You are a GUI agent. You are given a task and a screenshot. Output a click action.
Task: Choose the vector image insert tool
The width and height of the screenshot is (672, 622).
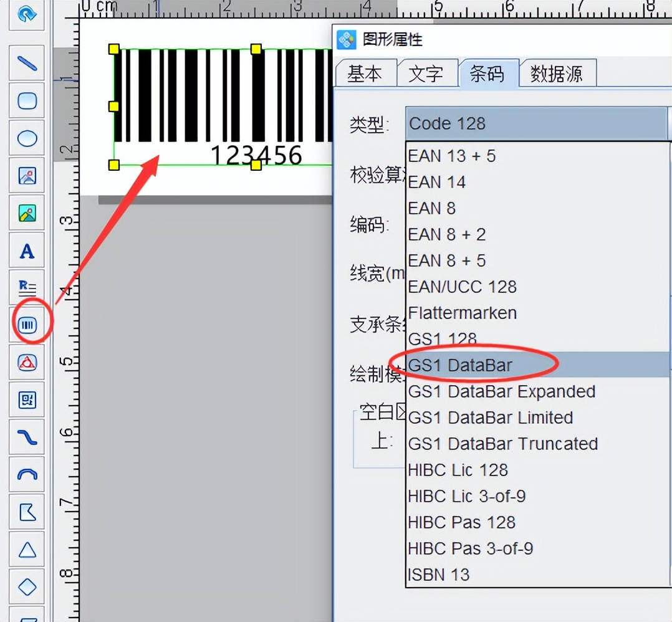coord(27,176)
